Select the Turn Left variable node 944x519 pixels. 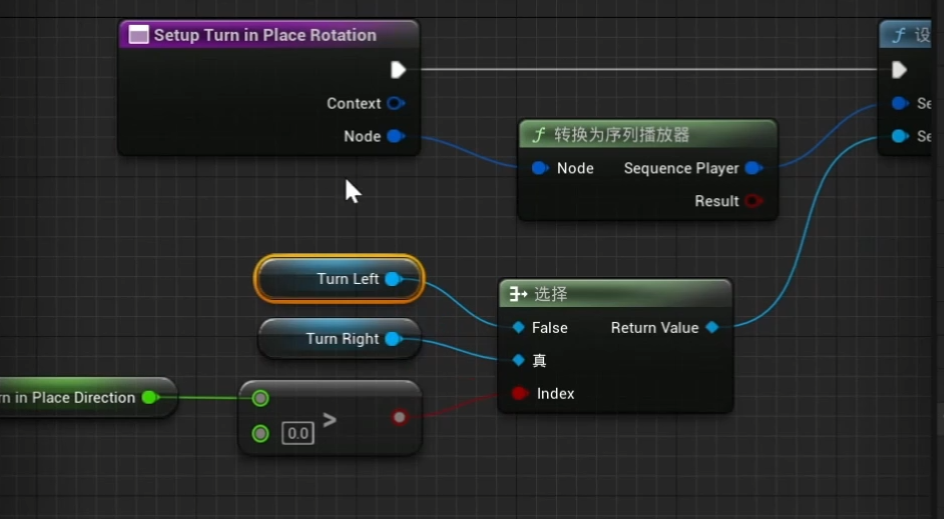(340, 279)
